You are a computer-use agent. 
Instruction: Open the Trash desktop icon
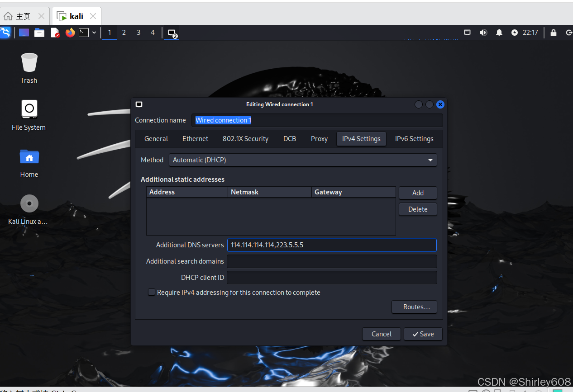(29, 68)
